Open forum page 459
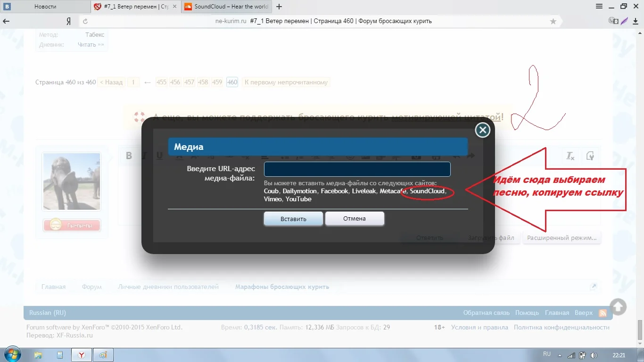 pos(217,82)
